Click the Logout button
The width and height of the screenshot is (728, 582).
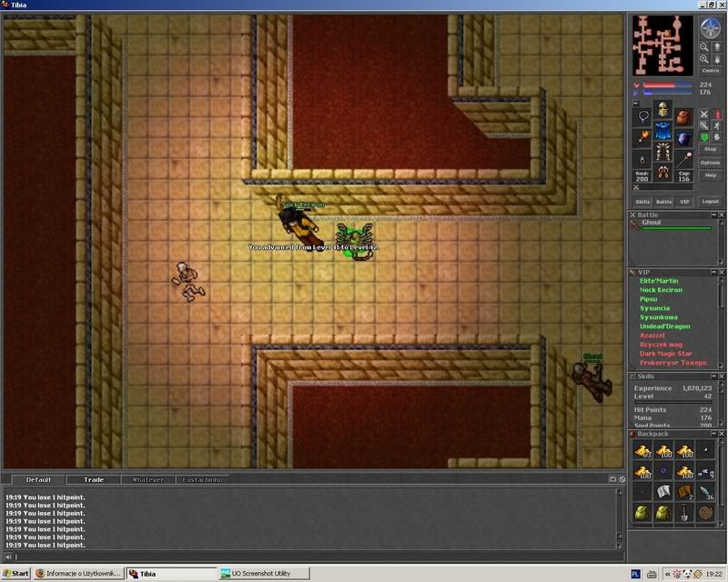click(x=711, y=201)
